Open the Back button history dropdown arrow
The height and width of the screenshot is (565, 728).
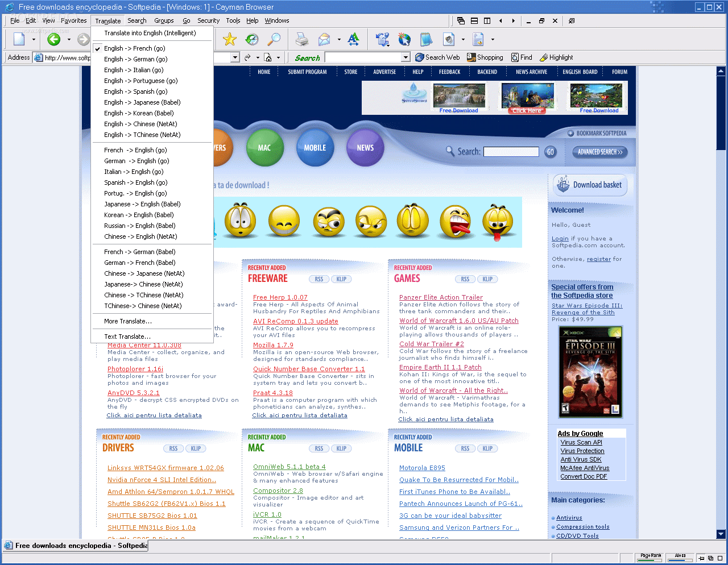tap(69, 40)
